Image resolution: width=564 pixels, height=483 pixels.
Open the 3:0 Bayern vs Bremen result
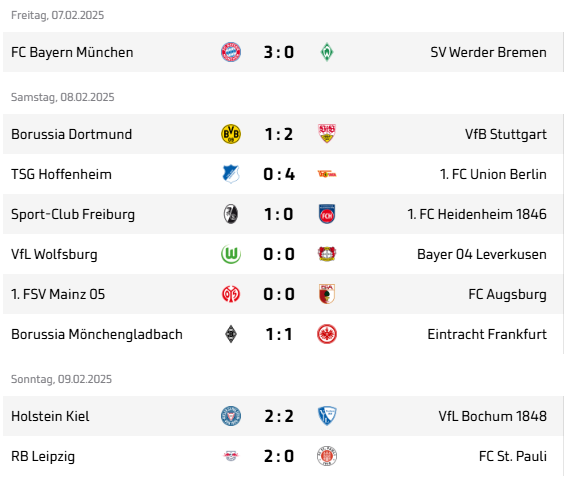point(279,52)
